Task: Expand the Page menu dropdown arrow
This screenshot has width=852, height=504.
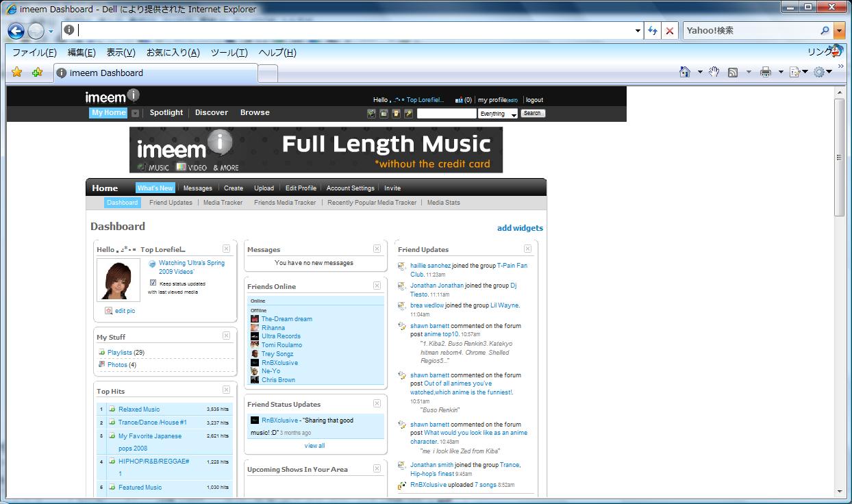Action: (x=805, y=72)
